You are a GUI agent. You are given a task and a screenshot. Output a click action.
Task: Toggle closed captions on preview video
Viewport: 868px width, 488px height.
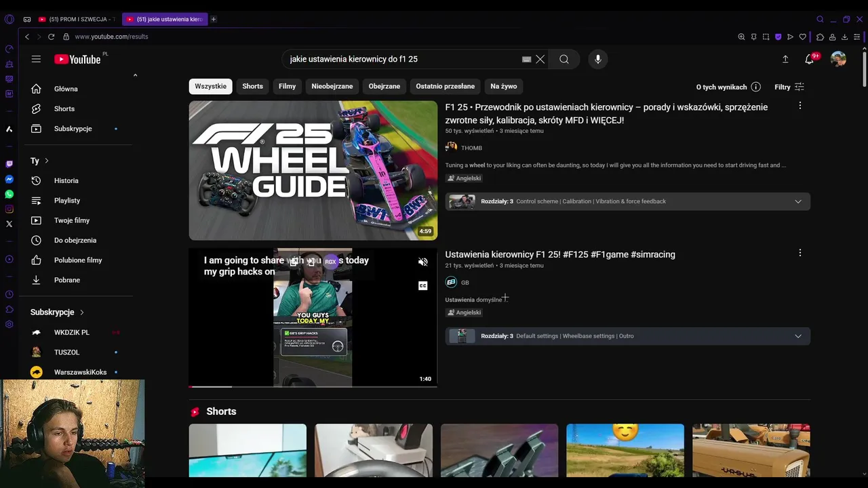tap(422, 285)
